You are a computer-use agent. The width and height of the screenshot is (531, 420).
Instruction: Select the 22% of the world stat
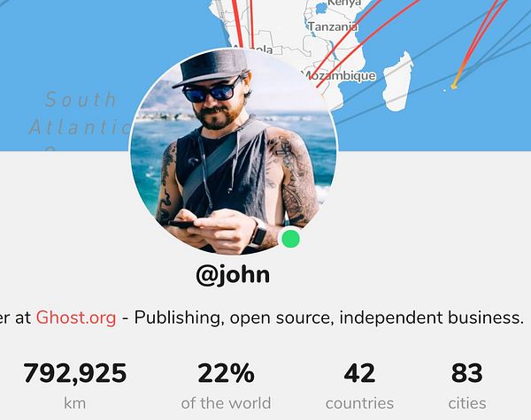click(226, 386)
